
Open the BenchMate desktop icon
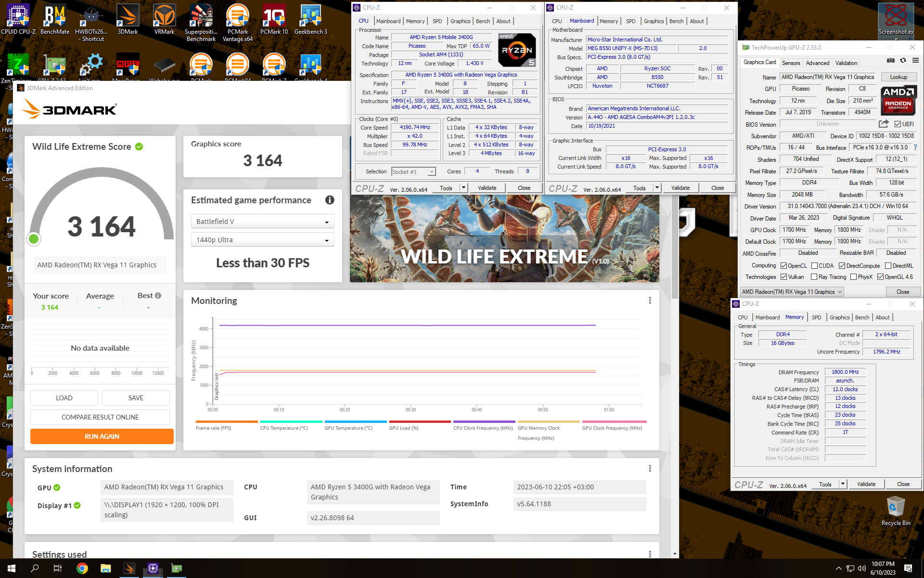(x=55, y=19)
